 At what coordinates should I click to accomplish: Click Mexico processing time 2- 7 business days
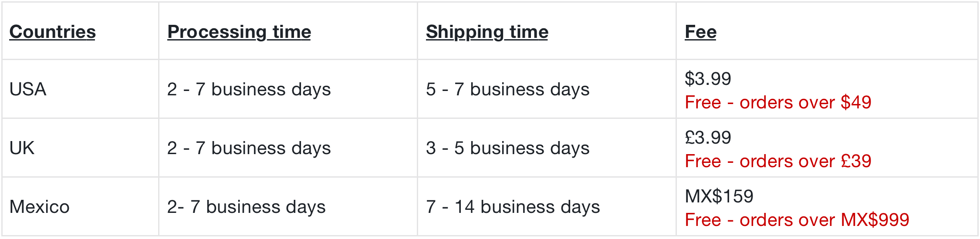[x=247, y=207]
